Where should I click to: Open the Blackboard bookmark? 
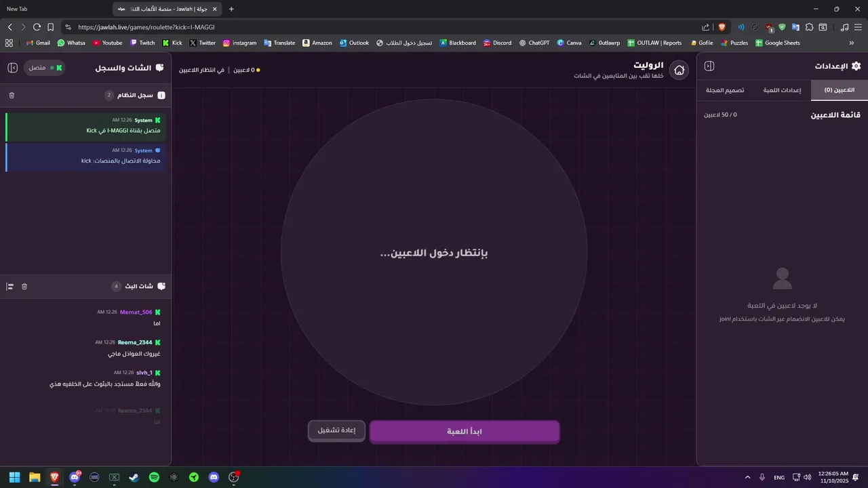458,43
